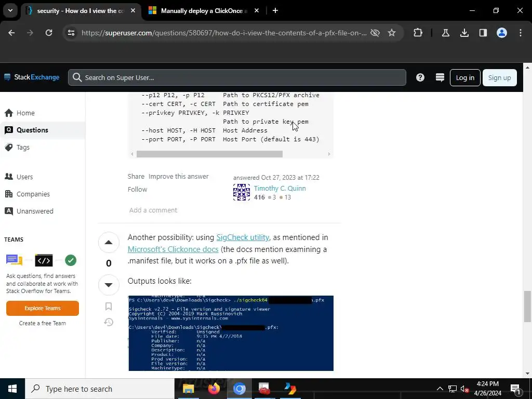The height and width of the screenshot is (399, 532).
Task: Open the tab search dropdown chevron
Action: click(10, 10)
